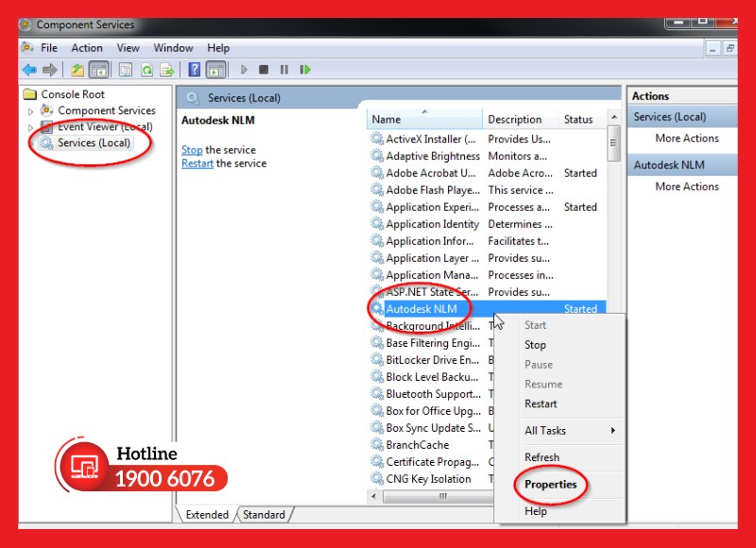
Task: Click More Actions under Services (Local)
Action: point(687,138)
